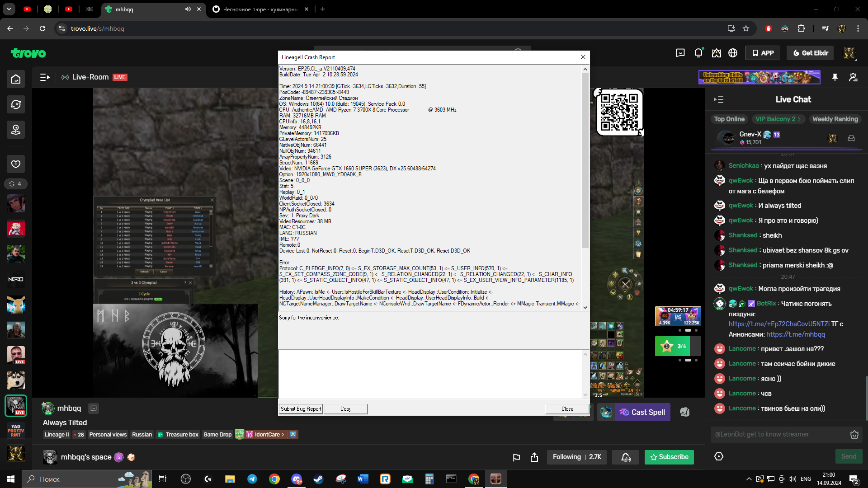
Task: Open Trovo home sidebar icon
Action: click(16, 79)
